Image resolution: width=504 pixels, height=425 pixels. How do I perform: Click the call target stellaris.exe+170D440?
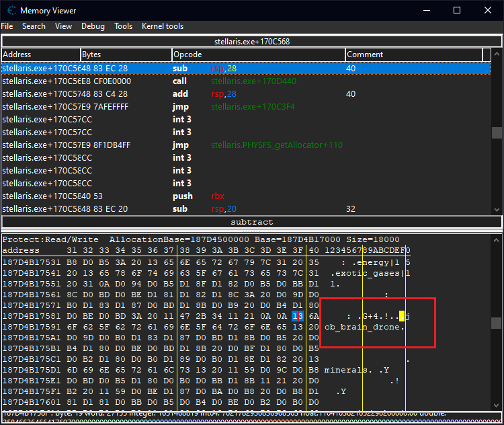pos(253,81)
